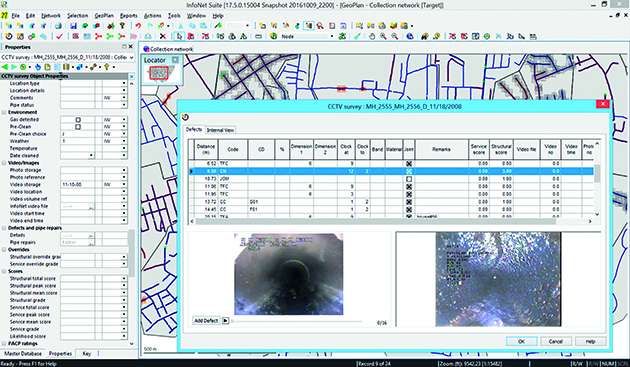The image size is (630, 367).
Task: Click the wrench icon in Properties toolbar
Action: [94, 67]
